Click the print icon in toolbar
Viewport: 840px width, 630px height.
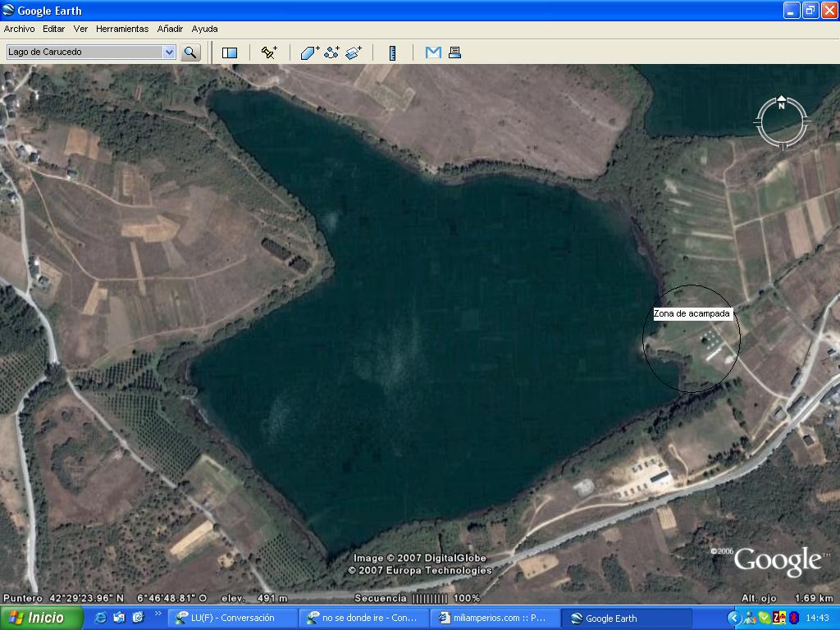(454, 52)
